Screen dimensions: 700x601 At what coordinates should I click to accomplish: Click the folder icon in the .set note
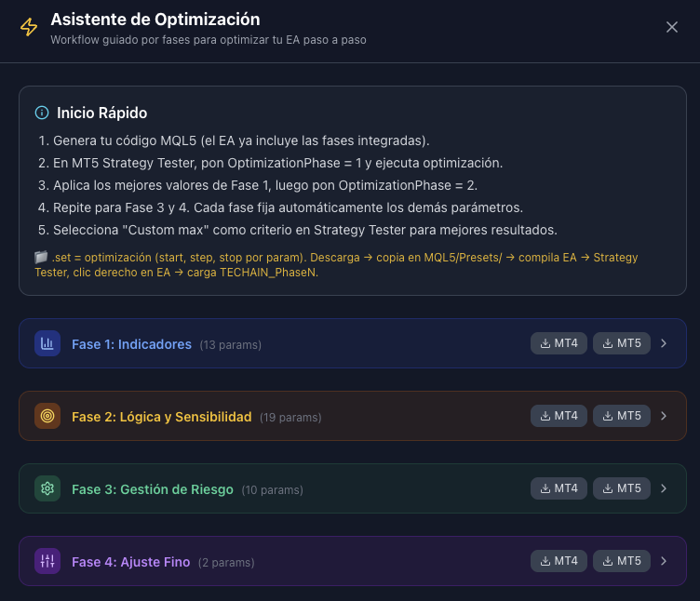pos(41,257)
